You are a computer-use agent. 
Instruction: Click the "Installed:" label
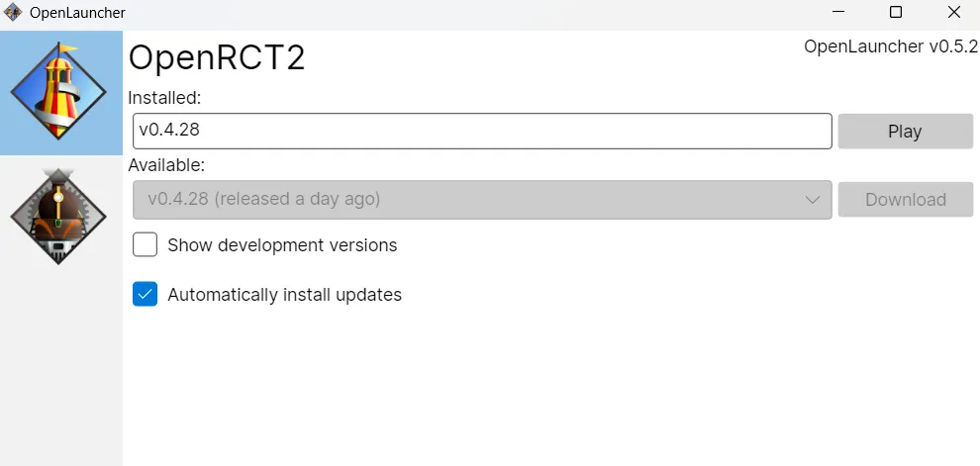point(164,97)
